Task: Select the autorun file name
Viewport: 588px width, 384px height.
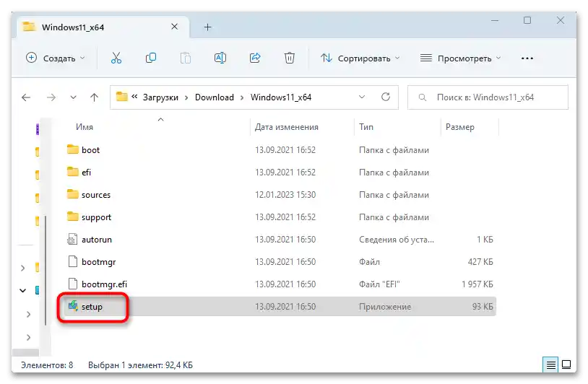Action: [x=97, y=240]
